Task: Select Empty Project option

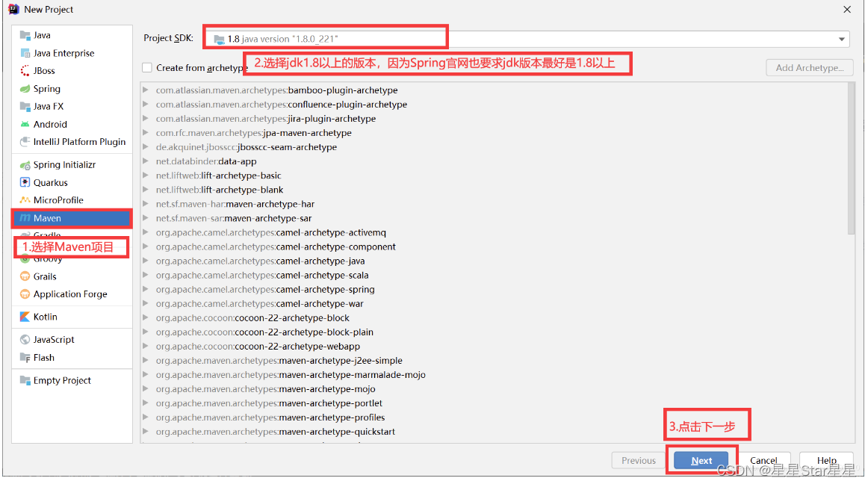Action: [x=72, y=380]
